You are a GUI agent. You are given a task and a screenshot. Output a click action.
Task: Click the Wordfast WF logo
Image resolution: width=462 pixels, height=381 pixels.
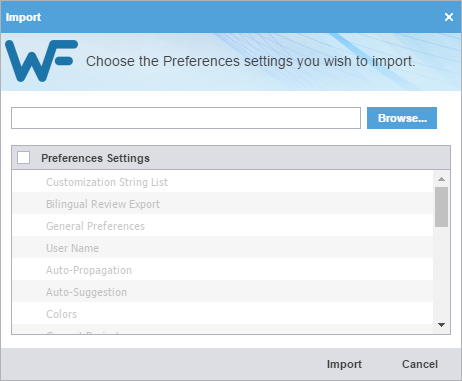41,61
